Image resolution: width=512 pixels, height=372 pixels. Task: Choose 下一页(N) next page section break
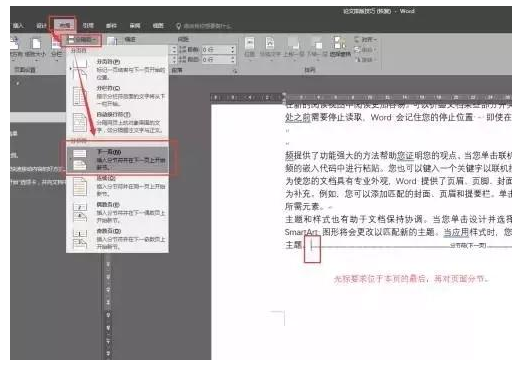click(x=117, y=159)
